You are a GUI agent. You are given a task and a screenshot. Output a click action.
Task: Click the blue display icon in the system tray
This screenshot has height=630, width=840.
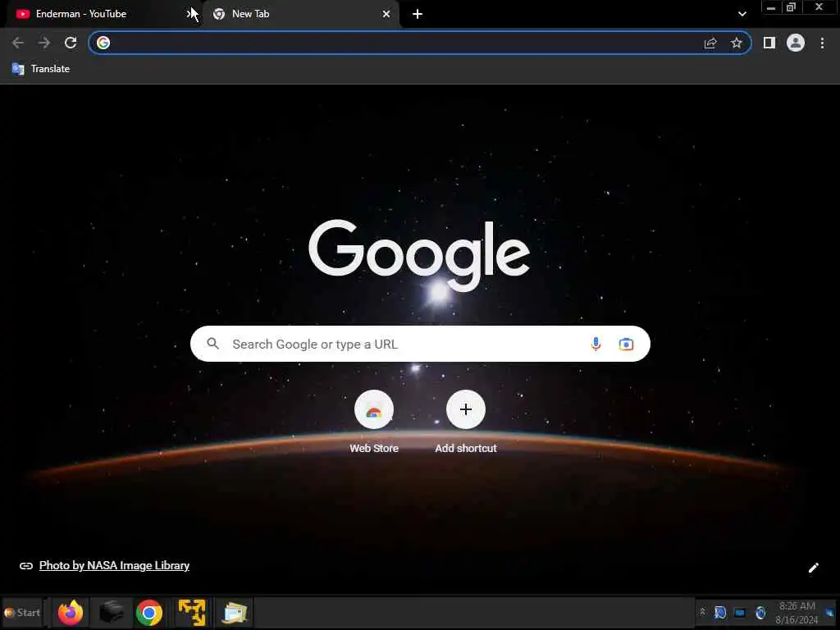[x=740, y=612]
